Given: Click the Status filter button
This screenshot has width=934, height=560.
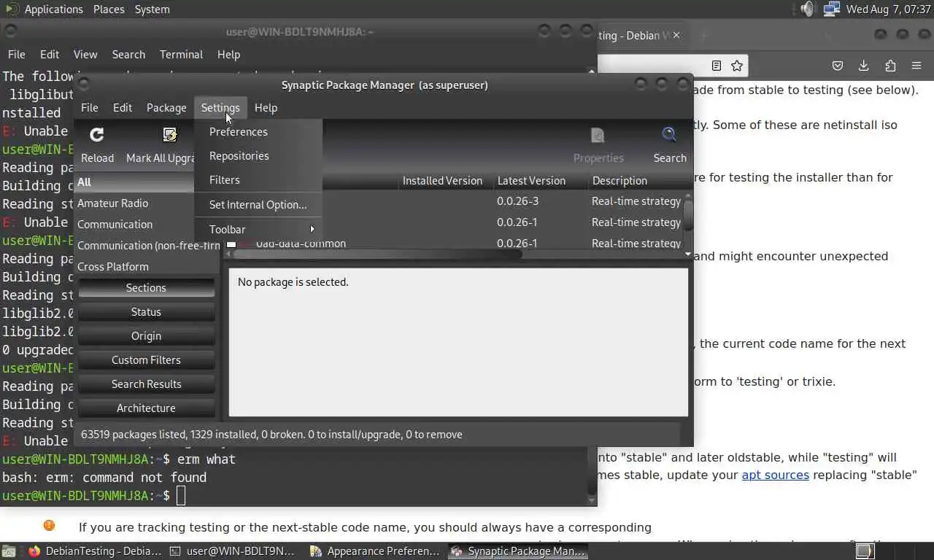Looking at the screenshot, I should pos(146,312).
